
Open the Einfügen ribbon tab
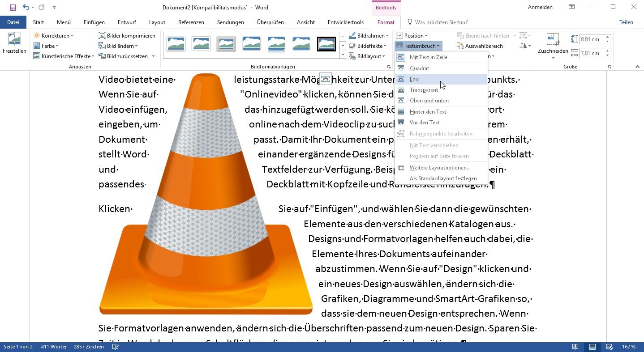(94, 22)
